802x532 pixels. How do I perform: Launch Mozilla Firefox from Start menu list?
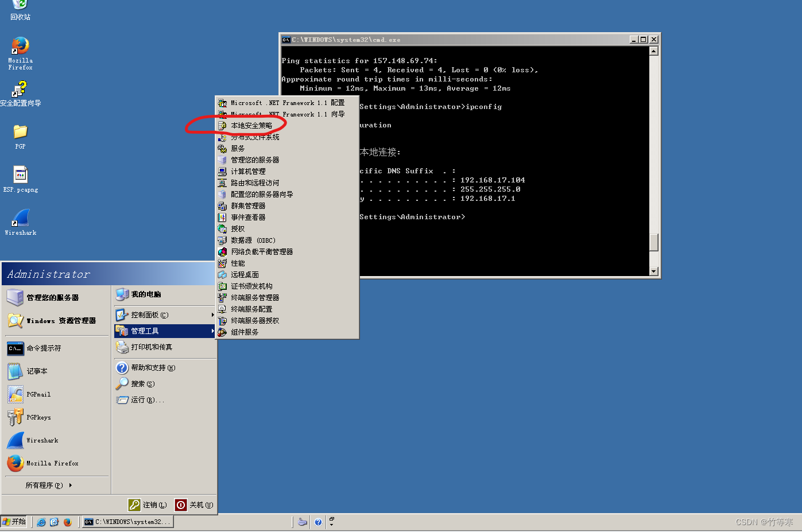pos(56,463)
